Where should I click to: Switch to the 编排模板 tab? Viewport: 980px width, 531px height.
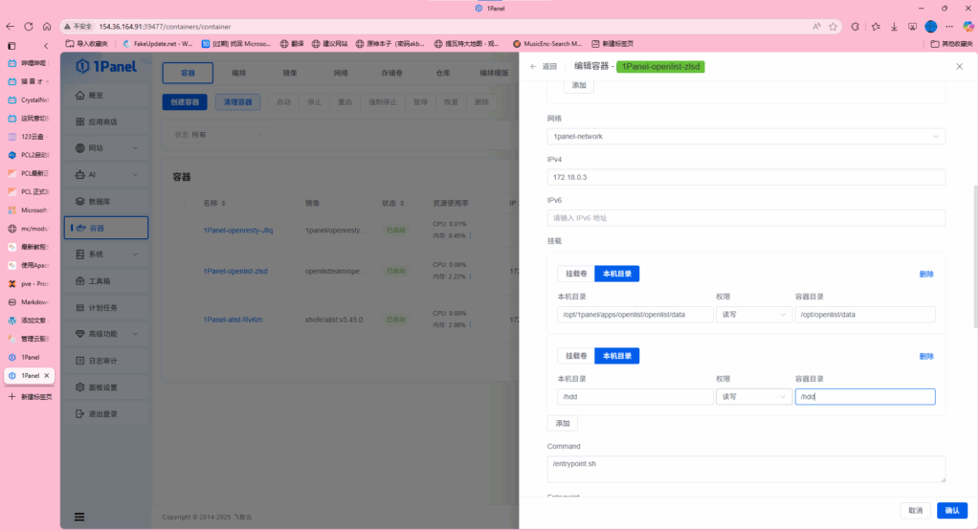click(494, 73)
